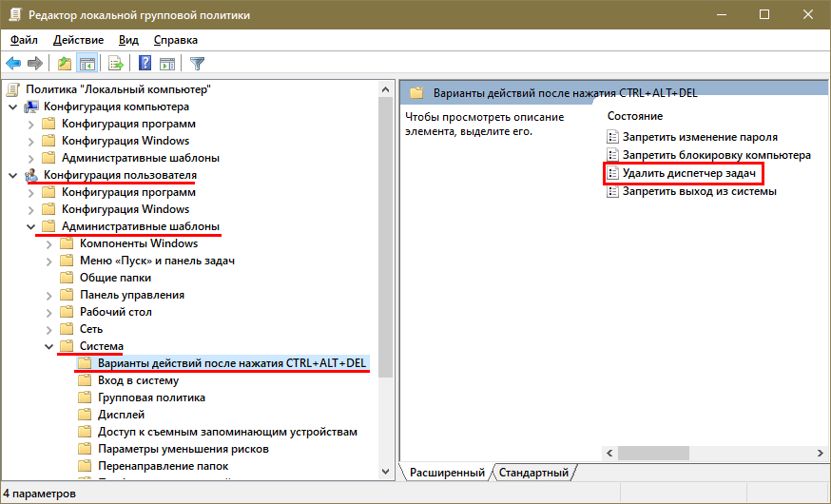This screenshot has height=504, width=831.
Task: Click the tree pane vertical scrollbar down arrow
Action: [386, 471]
